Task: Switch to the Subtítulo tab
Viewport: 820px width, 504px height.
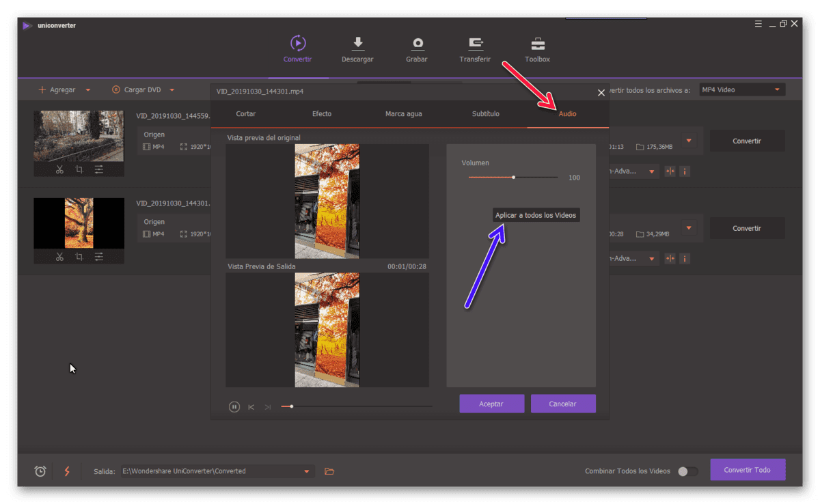Action: coord(486,114)
